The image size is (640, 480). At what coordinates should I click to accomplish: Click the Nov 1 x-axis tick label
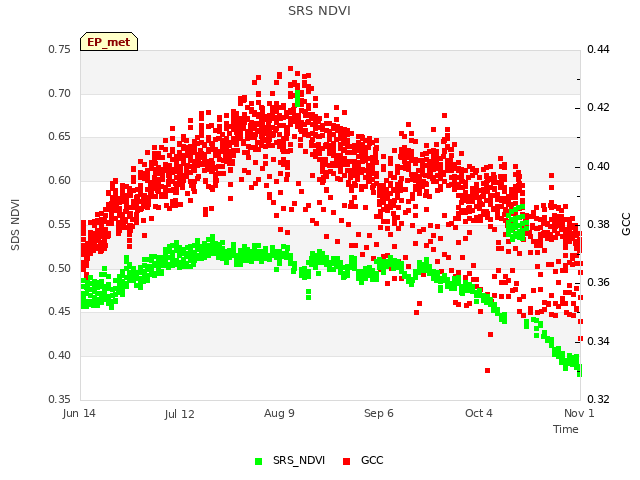579,413
